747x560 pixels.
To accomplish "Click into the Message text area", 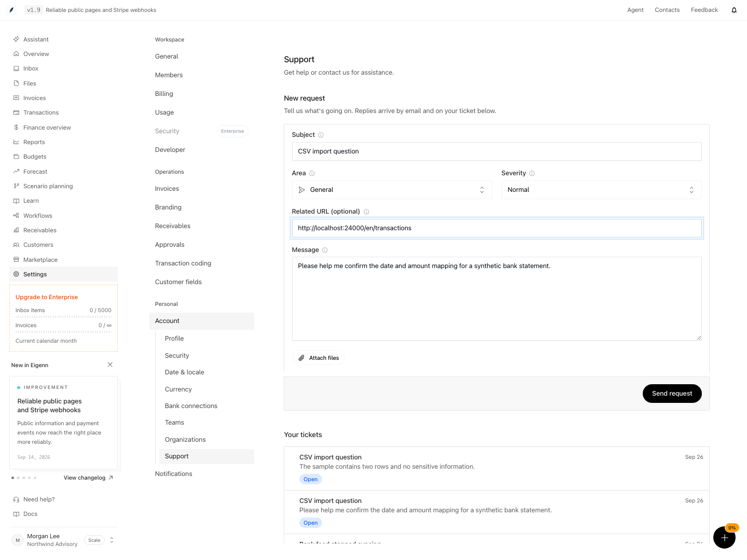I will click(497, 299).
